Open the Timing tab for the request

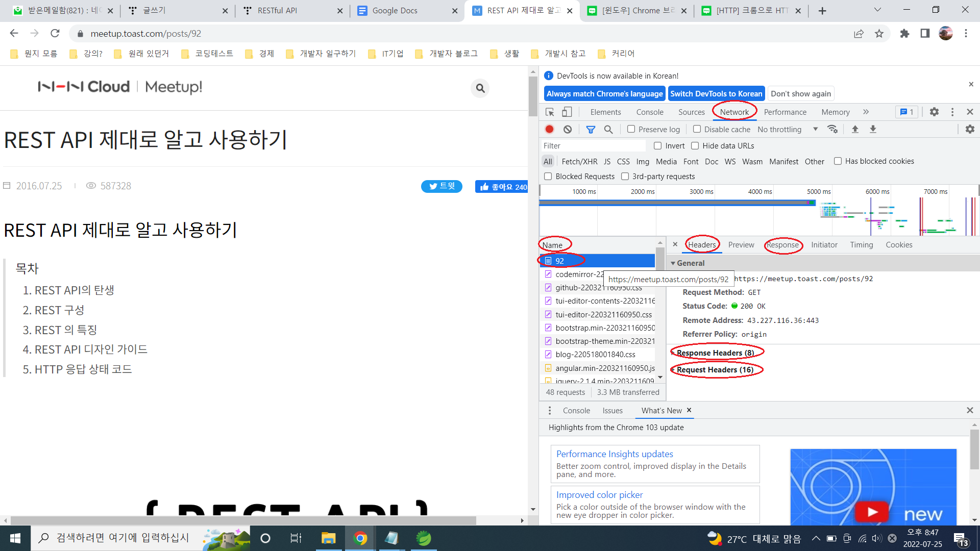[x=862, y=245]
